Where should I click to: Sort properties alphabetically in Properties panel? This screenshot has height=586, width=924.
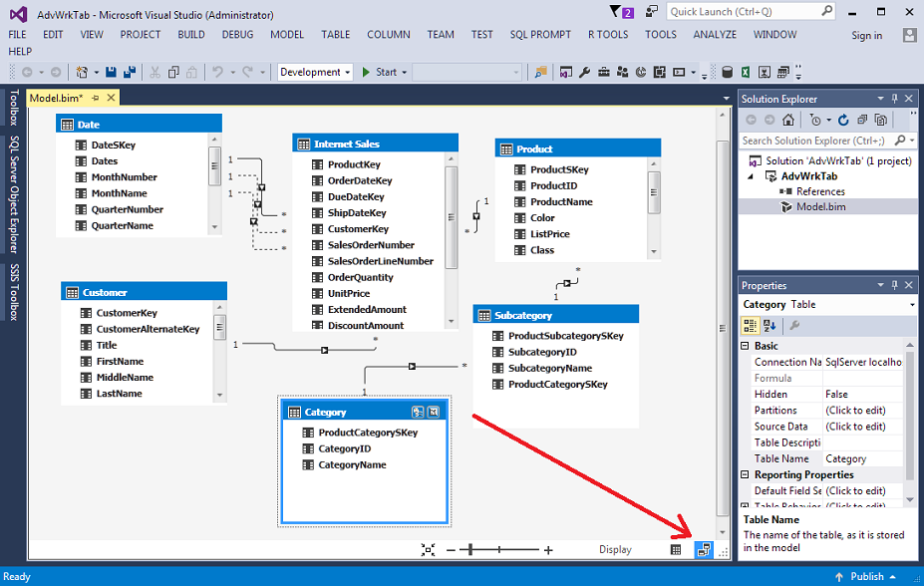tap(770, 325)
